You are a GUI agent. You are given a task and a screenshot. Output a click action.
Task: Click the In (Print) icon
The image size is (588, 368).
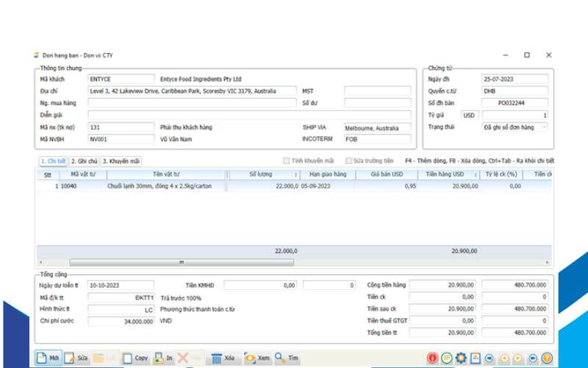click(158, 358)
